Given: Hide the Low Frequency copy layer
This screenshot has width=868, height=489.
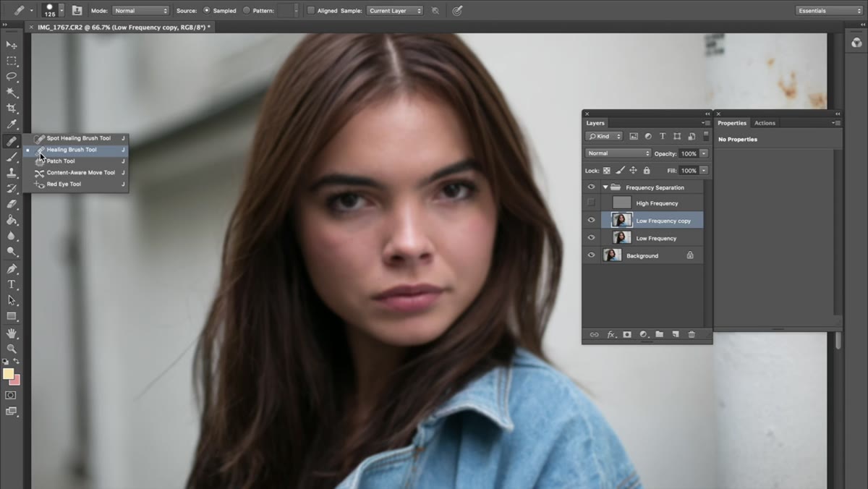Looking at the screenshot, I should [591, 220].
